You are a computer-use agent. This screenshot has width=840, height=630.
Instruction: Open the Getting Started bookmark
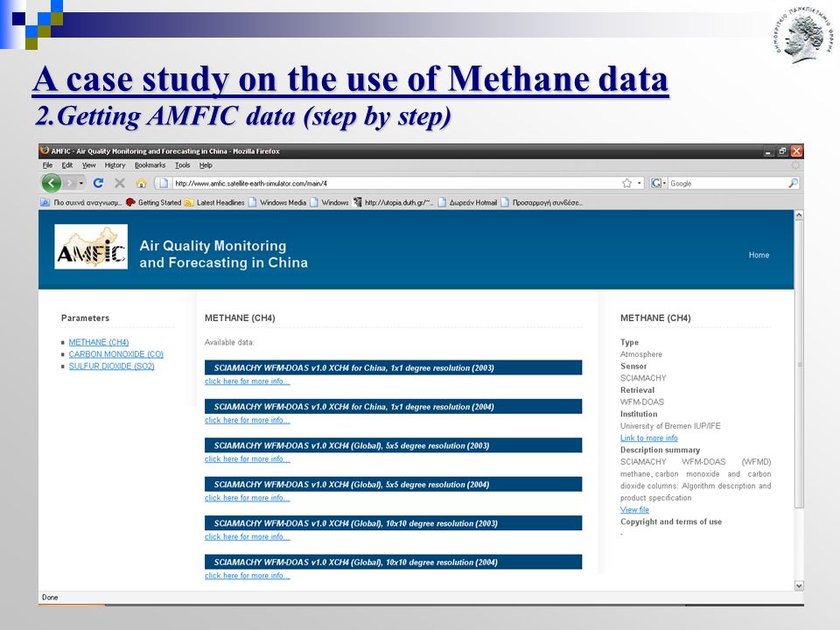tap(154, 202)
